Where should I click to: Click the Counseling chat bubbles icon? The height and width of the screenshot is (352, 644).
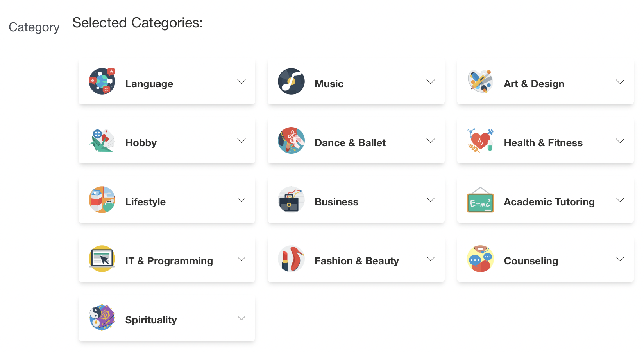coord(480,259)
